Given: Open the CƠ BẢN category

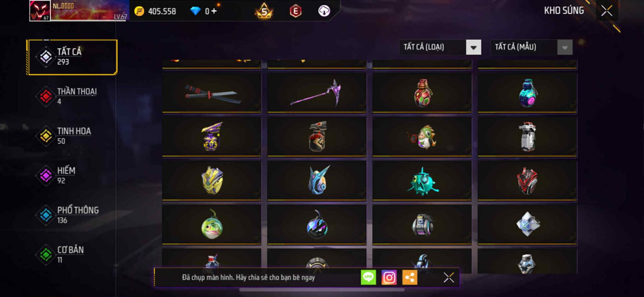Looking at the screenshot, I should [x=72, y=255].
